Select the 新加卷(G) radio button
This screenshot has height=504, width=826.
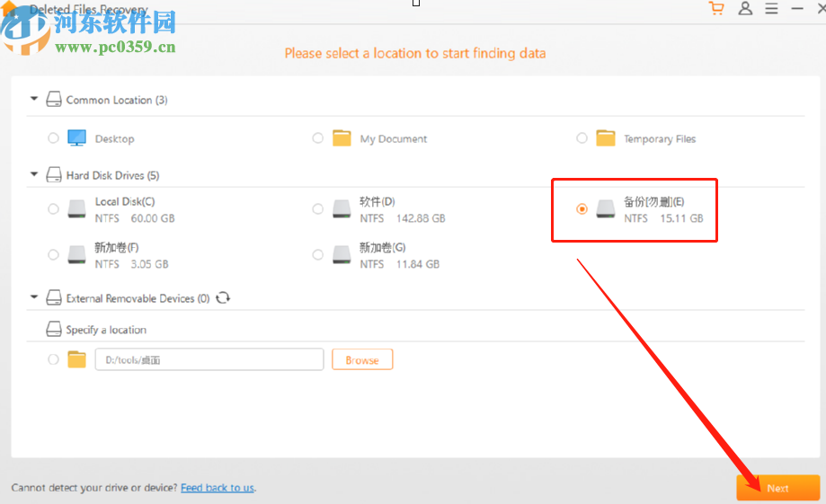(317, 255)
